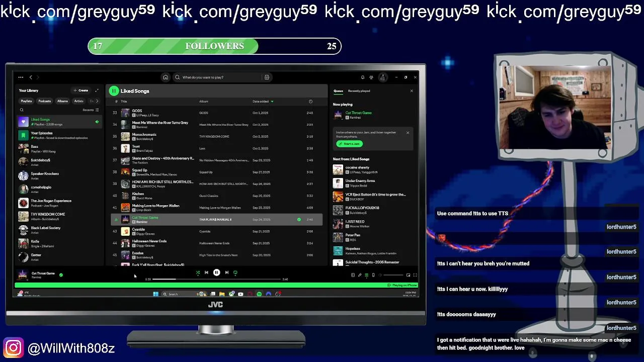Filter library by Artists

point(79,101)
